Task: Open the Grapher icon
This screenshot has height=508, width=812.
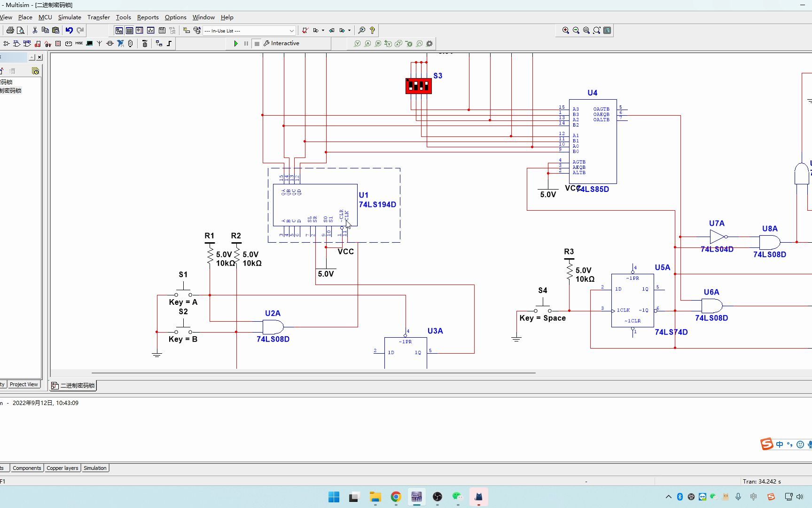Action: 150,30
